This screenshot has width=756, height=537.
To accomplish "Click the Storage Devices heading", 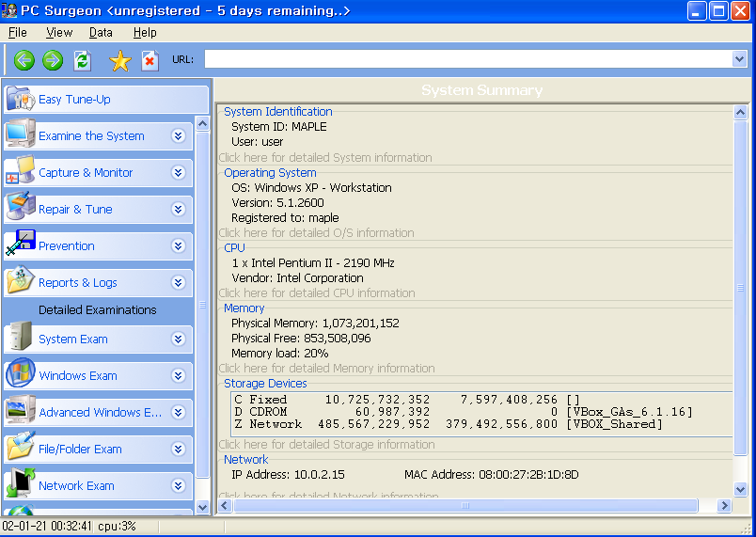I will pyautogui.click(x=265, y=383).
